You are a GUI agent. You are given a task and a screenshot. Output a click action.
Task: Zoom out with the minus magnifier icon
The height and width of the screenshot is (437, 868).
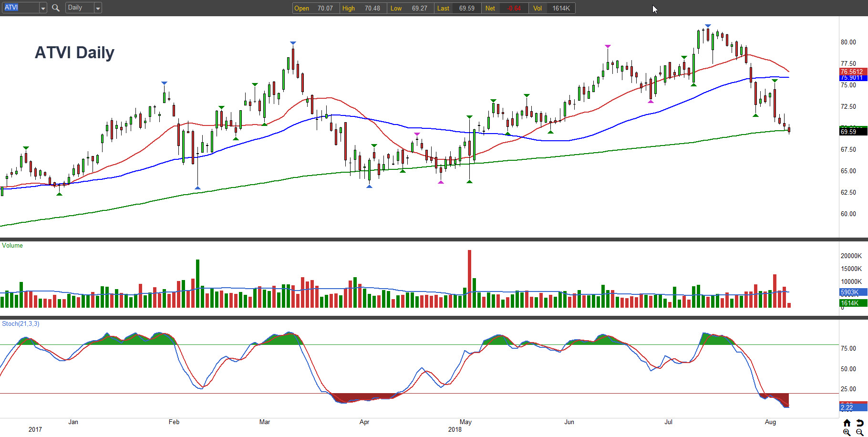coord(859,432)
